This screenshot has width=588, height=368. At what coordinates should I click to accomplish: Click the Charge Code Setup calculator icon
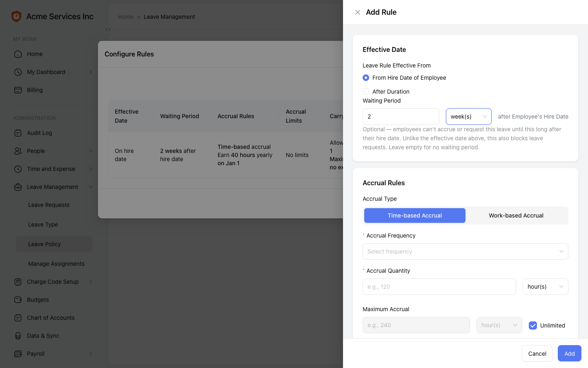18,282
